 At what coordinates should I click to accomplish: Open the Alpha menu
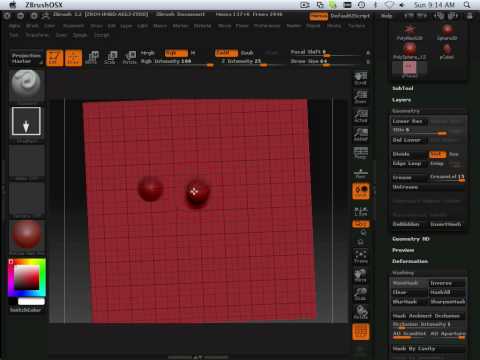[x=15, y=26]
